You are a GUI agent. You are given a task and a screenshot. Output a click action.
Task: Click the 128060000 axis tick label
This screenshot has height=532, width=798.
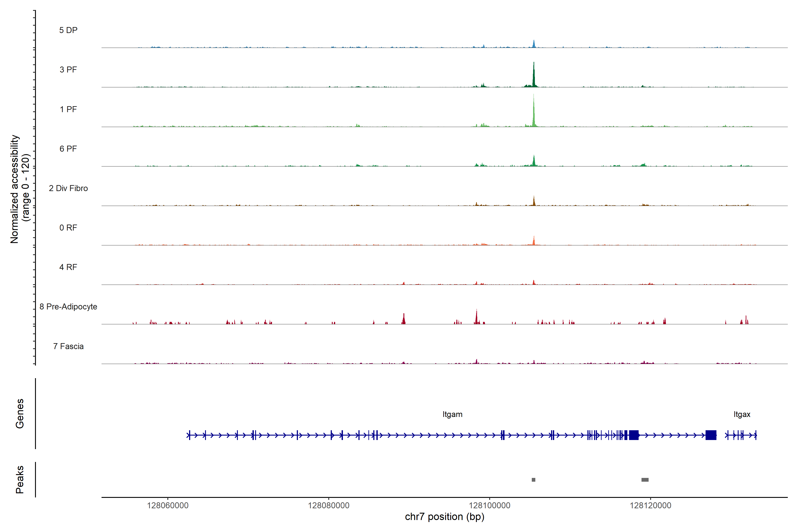point(168,506)
